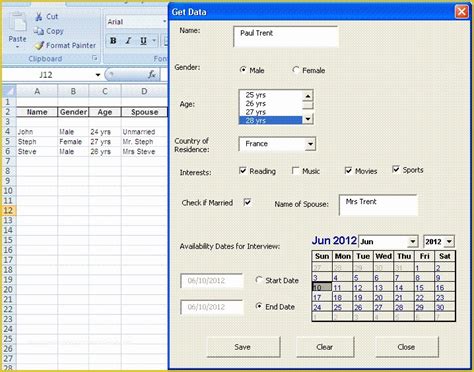The height and width of the screenshot is (372, 474).
Task: Open the Country of Residence dropdown
Action: click(310, 144)
